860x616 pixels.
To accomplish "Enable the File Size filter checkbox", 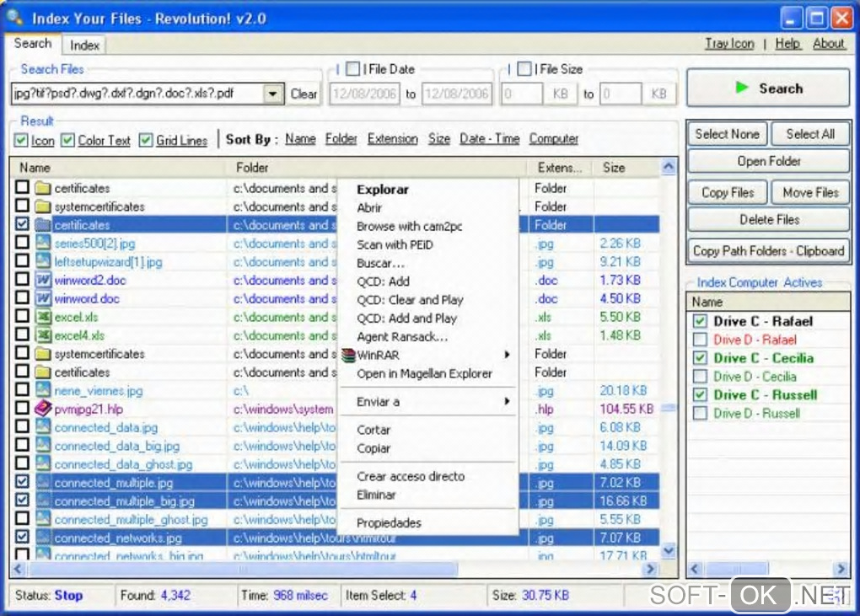I will (524, 69).
